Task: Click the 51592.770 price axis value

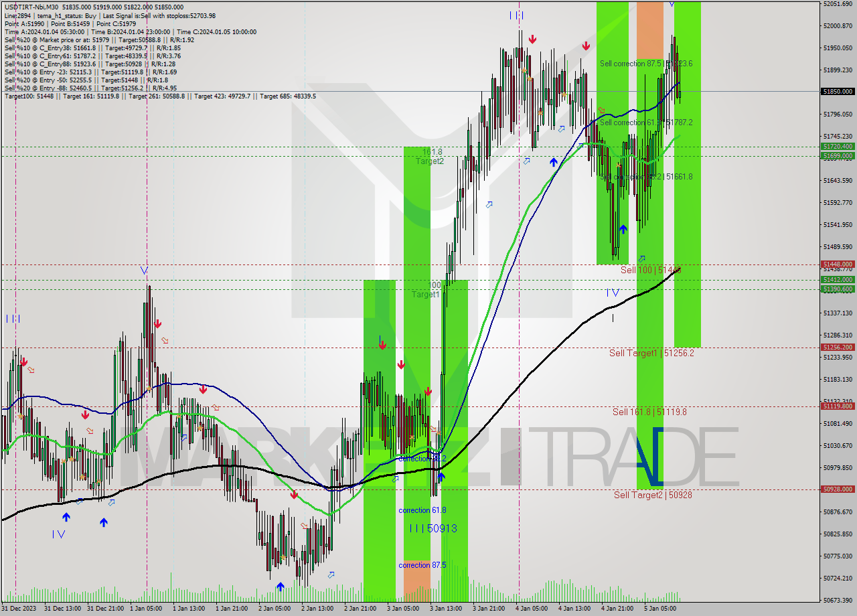Action: pyautogui.click(x=838, y=202)
